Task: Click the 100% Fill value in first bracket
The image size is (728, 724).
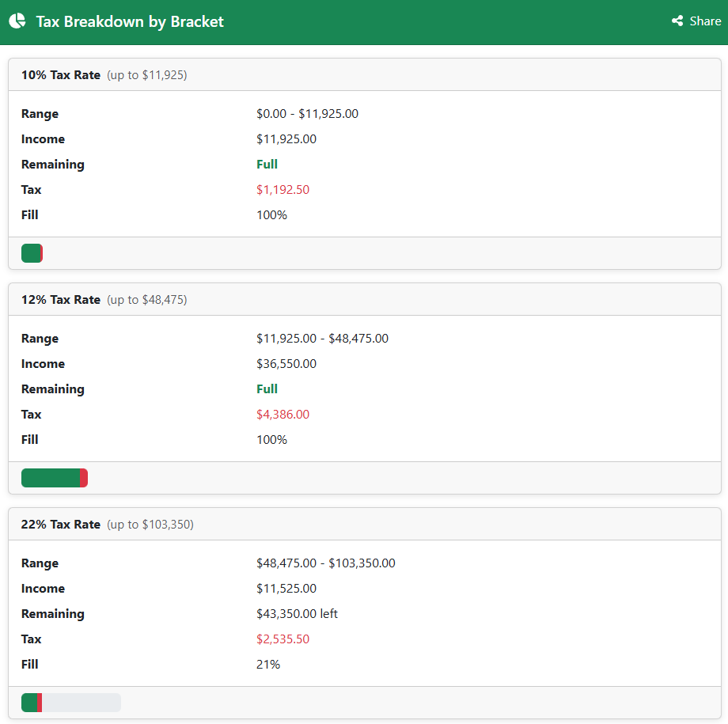Action: (271, 214)
